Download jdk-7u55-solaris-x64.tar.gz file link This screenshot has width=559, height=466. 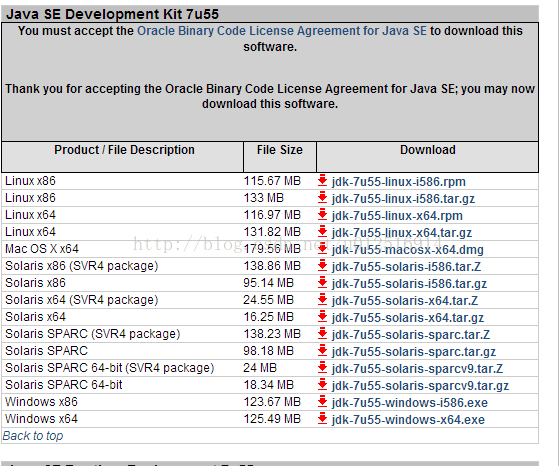coord(408,318)
